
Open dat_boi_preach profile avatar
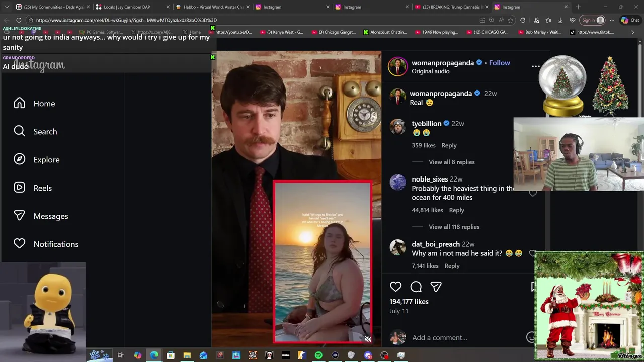[x=397, y=247]
